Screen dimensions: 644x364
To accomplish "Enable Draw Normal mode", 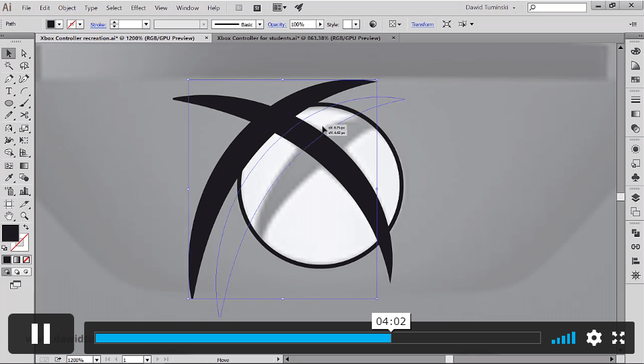I will [x=7, y=272].
